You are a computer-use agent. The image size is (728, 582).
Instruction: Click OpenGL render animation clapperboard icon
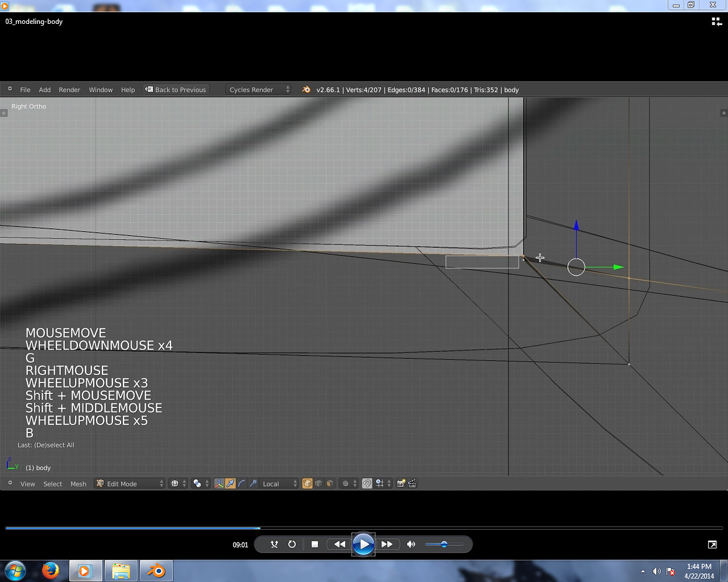[x=412, y=484]
